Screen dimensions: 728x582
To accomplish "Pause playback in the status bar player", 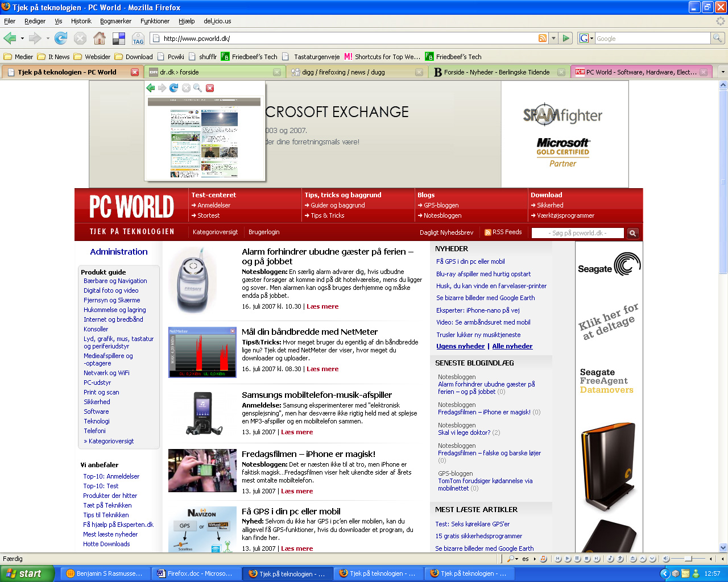I will point(577,559).
